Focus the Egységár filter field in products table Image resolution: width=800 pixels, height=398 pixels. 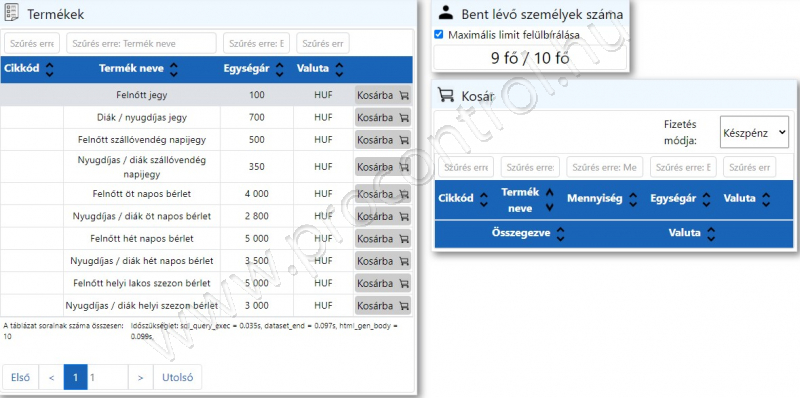click(256, 43)
